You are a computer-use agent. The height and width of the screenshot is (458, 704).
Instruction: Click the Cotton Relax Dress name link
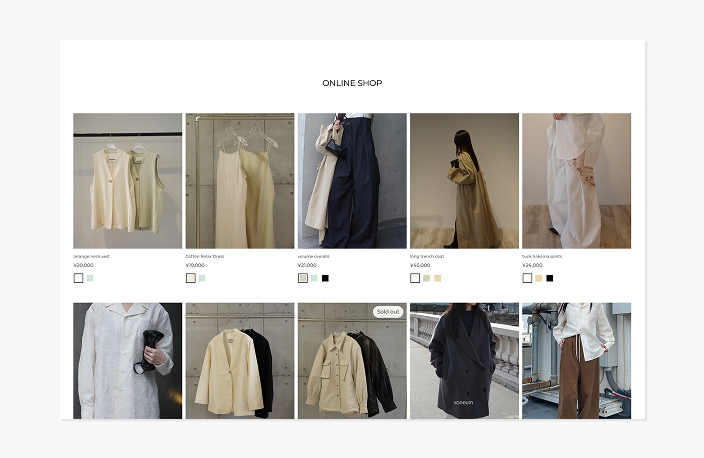pyautogui.click(x=205, y=256)
